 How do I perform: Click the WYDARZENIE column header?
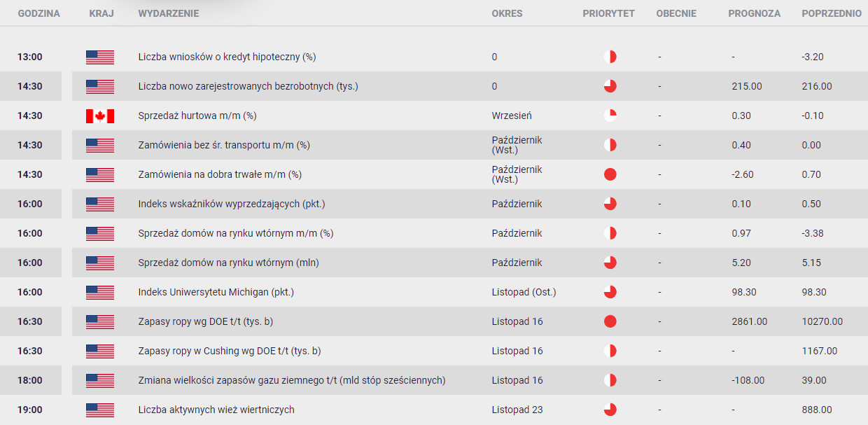tap(169, 13)
